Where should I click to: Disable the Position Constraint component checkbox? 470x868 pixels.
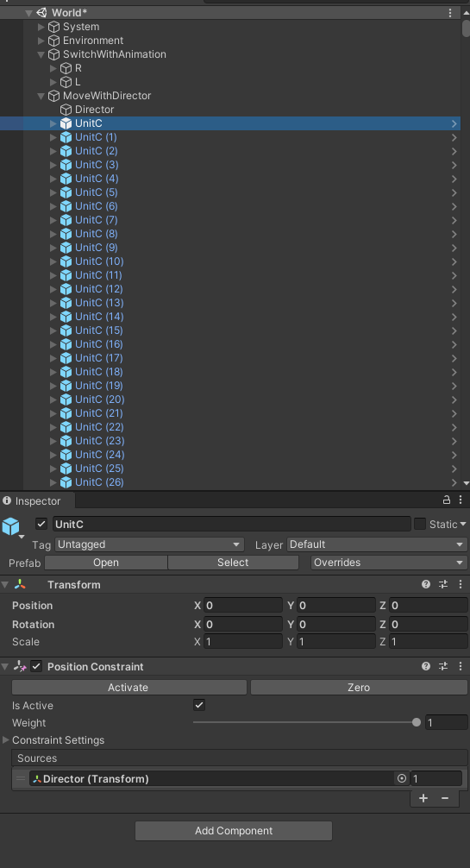[x=36, y=666]
